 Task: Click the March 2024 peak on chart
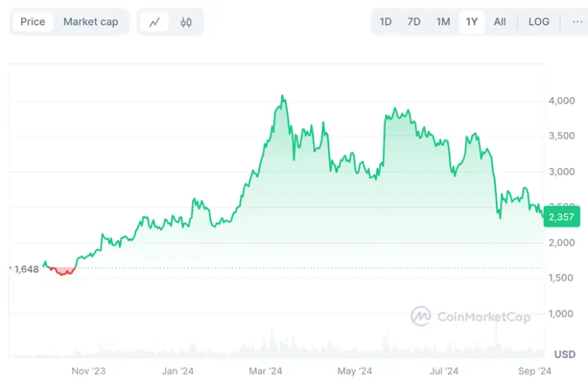tap(283, 96)
